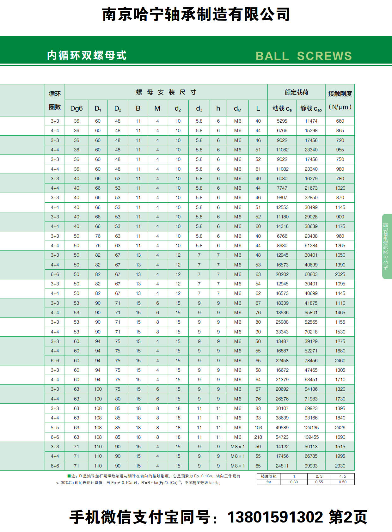Click static load value 23438
The width and height of the screenshot is (392, 532).
click(x=311, y=236)
